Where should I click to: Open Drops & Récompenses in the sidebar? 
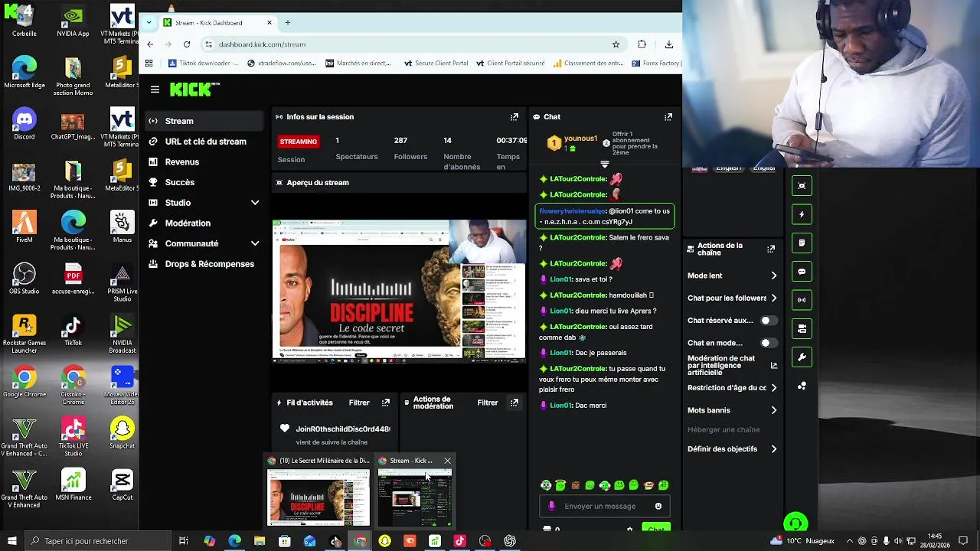point(204,264)
